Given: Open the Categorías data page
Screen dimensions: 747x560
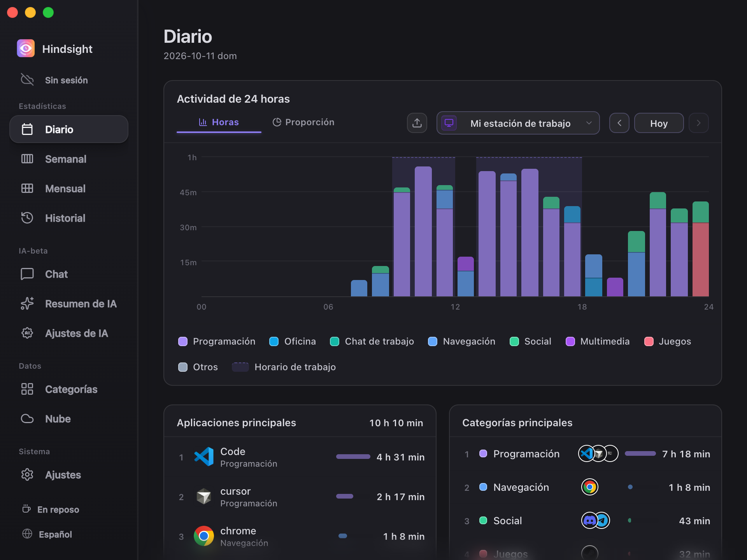Looking at the screenshot, I should click(x=69, y=389).
